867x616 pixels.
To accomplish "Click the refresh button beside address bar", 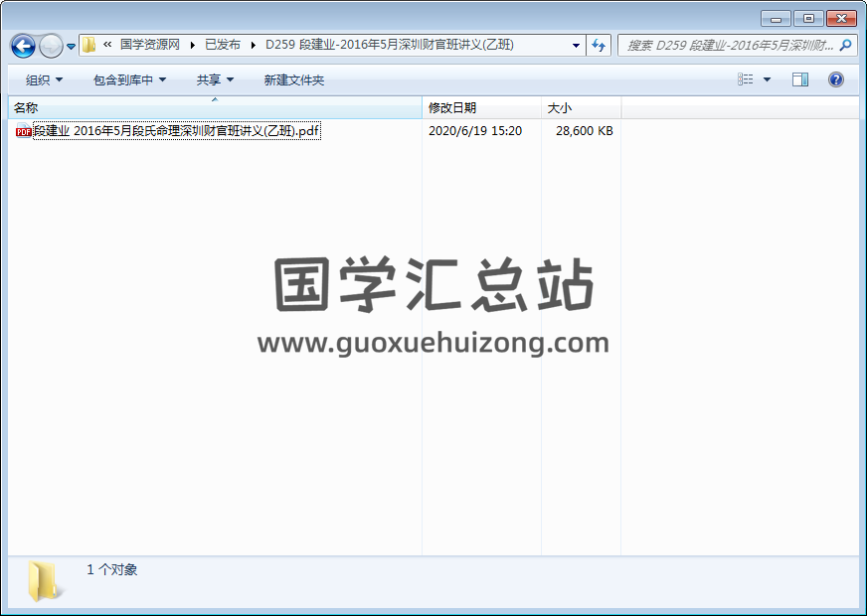I will tap(599, 45).
